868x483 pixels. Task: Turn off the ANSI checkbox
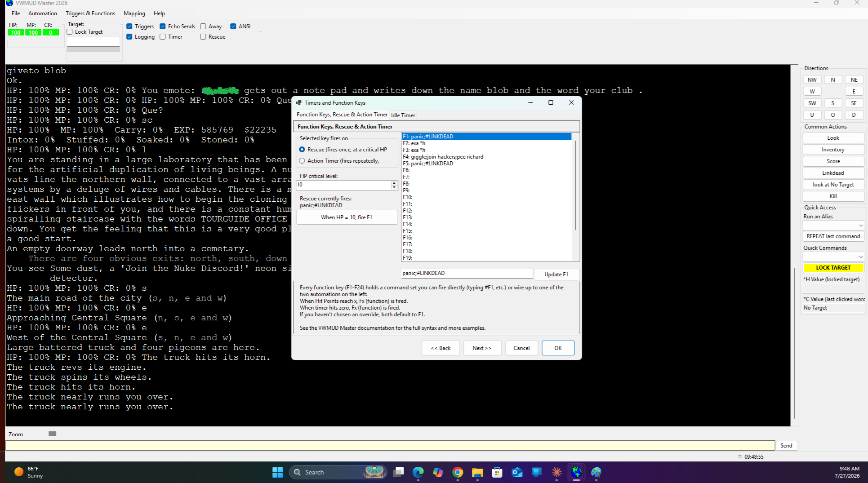coord(233,27)
